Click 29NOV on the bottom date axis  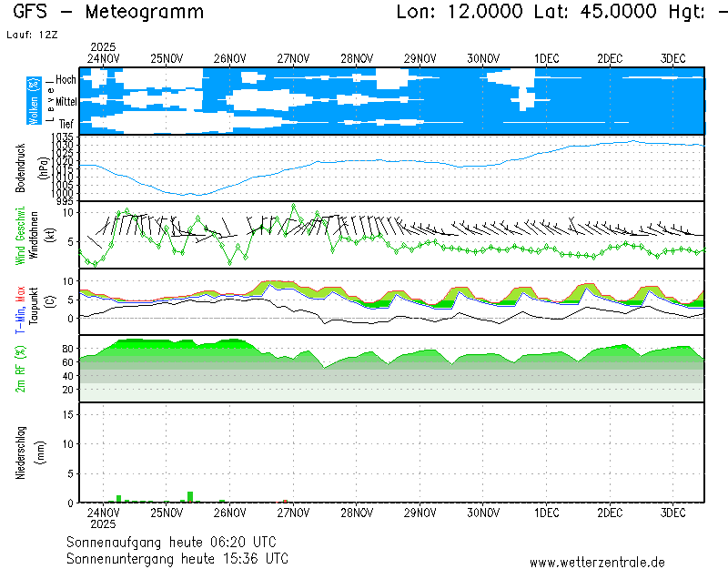pos(420,513)
